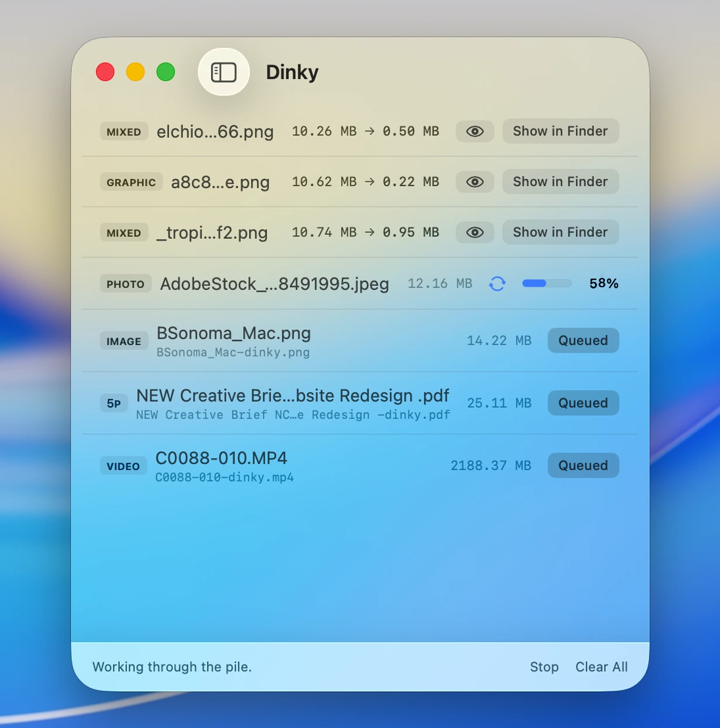Toggle the preview eye for a8c8...e.png

(475, 182)
